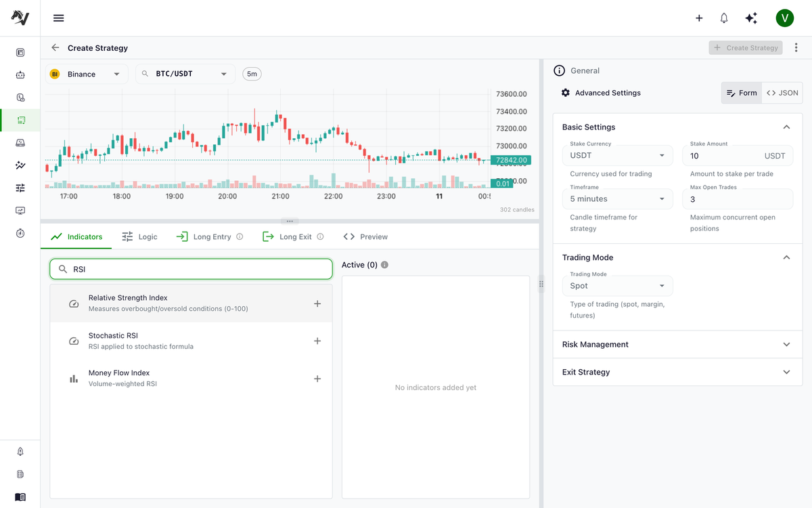Open the Stake Currency USDT dropdown

[618, 156]
